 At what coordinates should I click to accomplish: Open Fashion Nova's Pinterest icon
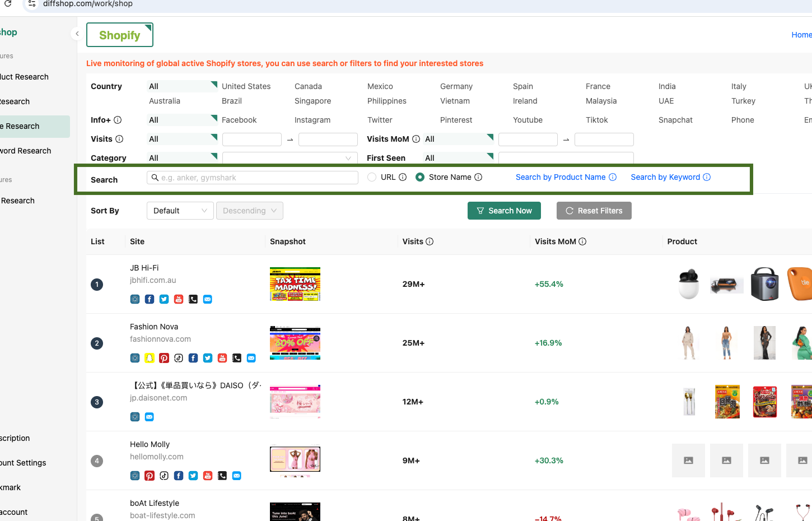point(164,358)
